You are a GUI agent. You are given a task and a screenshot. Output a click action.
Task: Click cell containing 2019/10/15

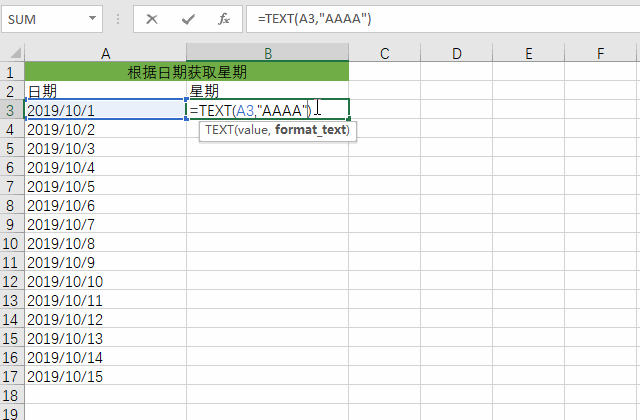(x=105, y=376)
